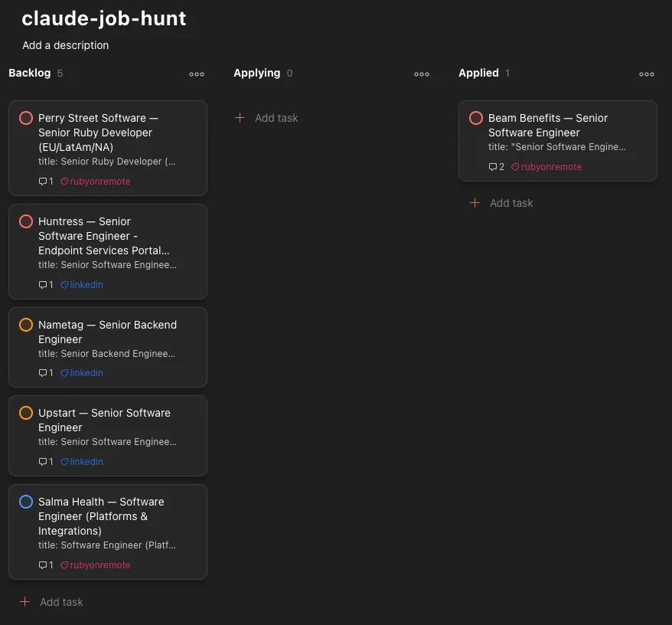Click plus icon in Applied column
672x625 pixels.
[x=475, y=202]
